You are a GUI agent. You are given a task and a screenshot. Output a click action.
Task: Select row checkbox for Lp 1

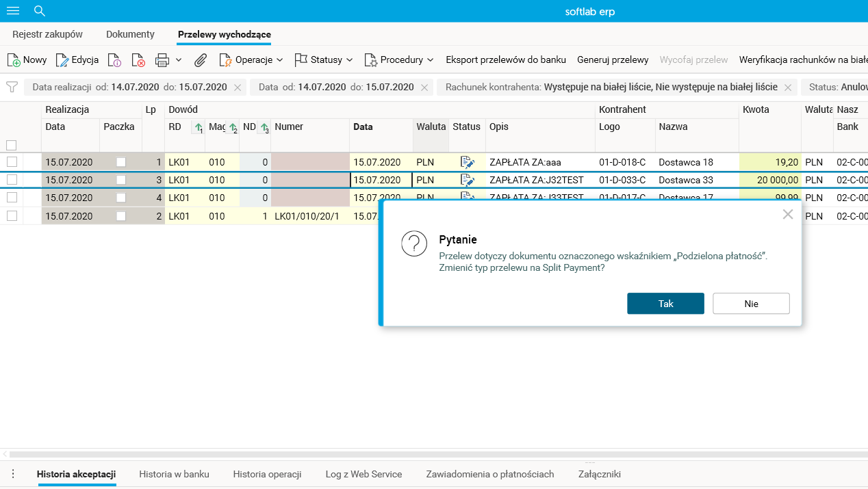point(12,162)
